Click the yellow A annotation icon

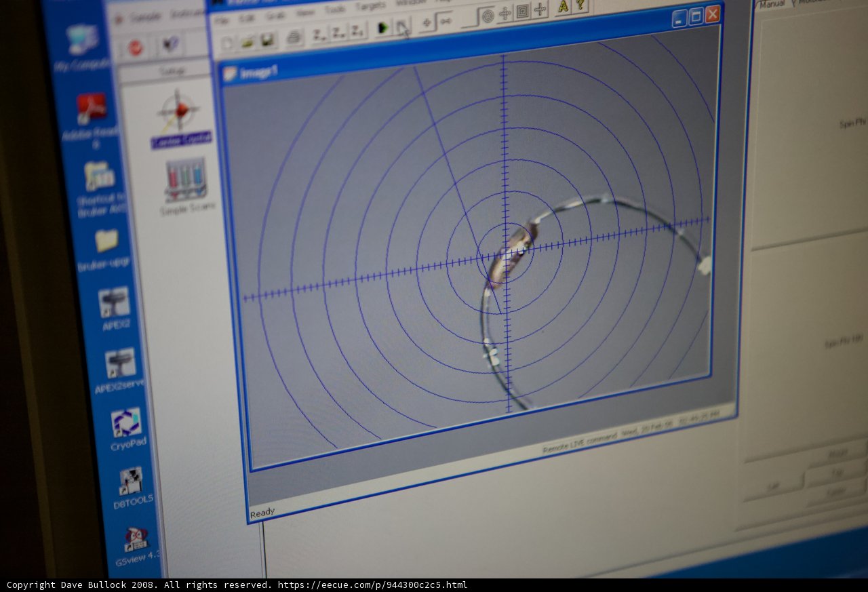[x=563, y=7]
